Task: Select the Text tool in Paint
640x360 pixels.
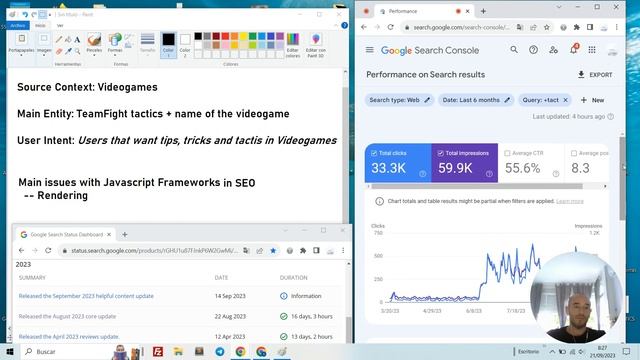Action: tap(77, 39)
